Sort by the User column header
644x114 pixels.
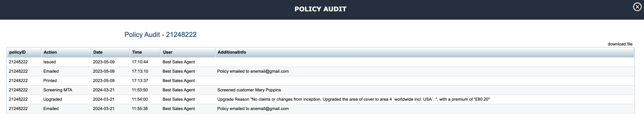[188, 52]
